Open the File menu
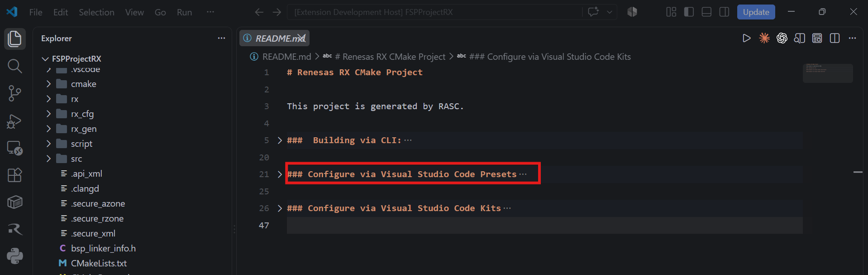Image resolution: width=868 pixels, height=275 pixels. (36, 12)
